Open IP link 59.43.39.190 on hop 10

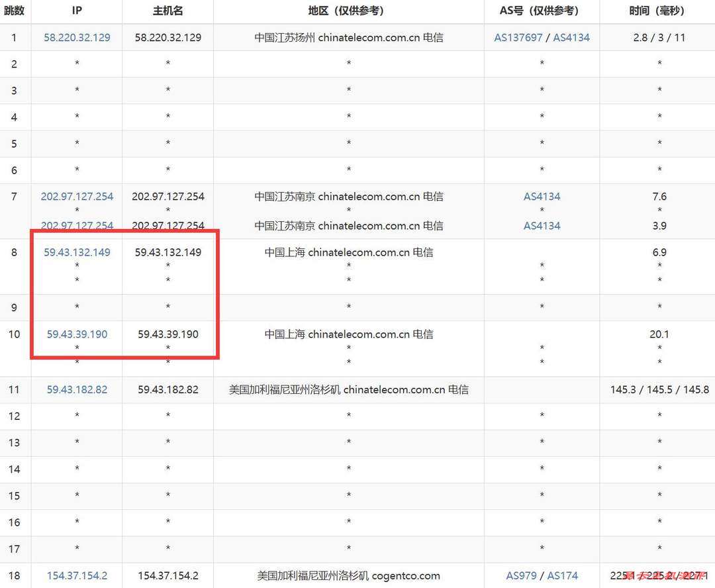77,334
